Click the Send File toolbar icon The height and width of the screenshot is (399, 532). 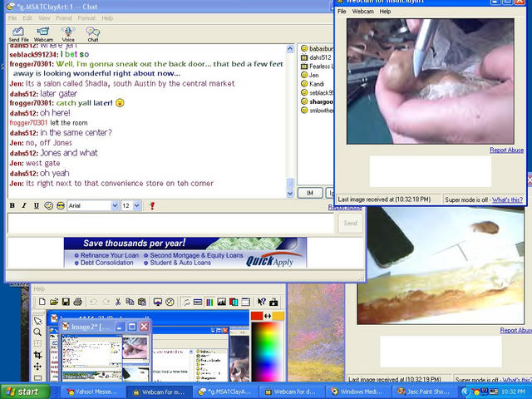[x=18, y=34]
